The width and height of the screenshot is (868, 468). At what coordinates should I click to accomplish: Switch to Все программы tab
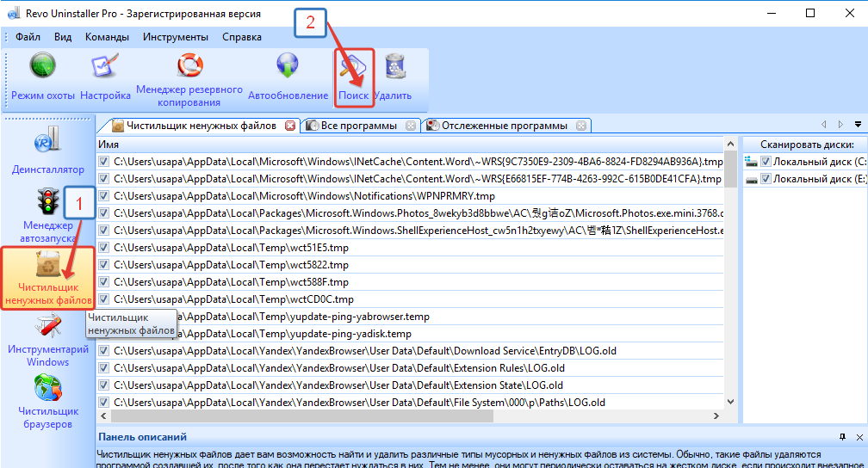click(359, 126)
